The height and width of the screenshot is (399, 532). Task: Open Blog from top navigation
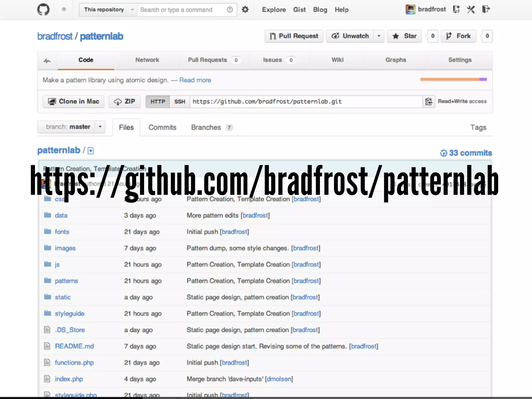320,10
